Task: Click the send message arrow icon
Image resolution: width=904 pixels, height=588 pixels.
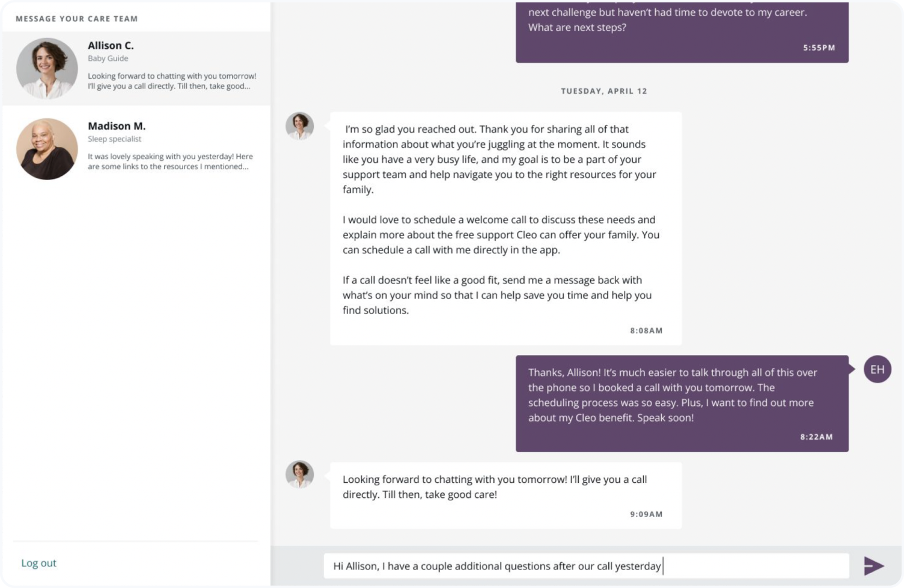Action: tap(873, 566)
